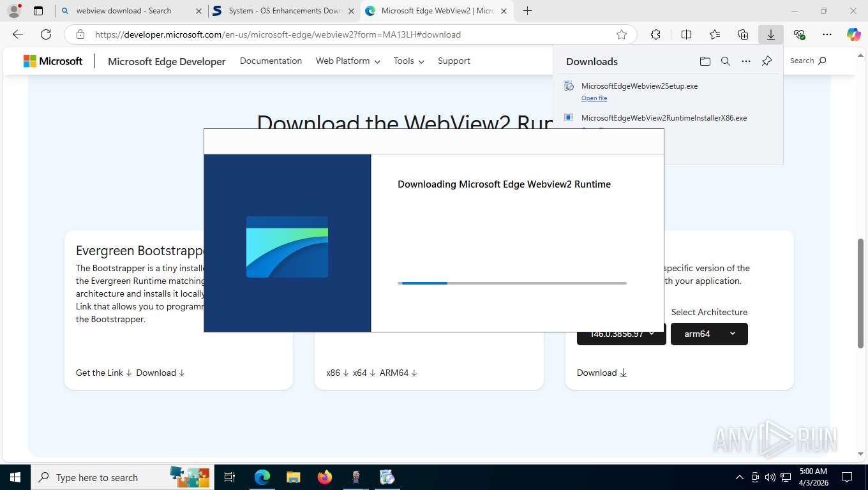Close the webview download Search tab
Image resolution: width=868 pixels, height=490 pixels.
point(198,11)
